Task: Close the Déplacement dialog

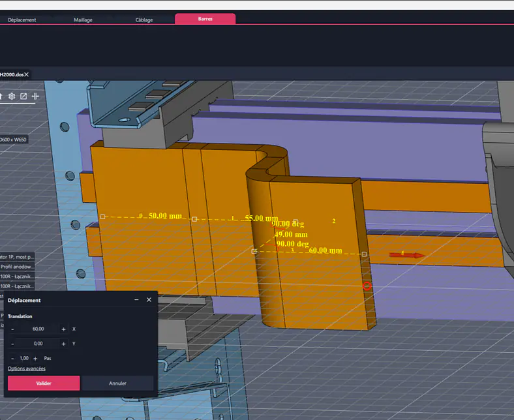Action: coord(149,299)
